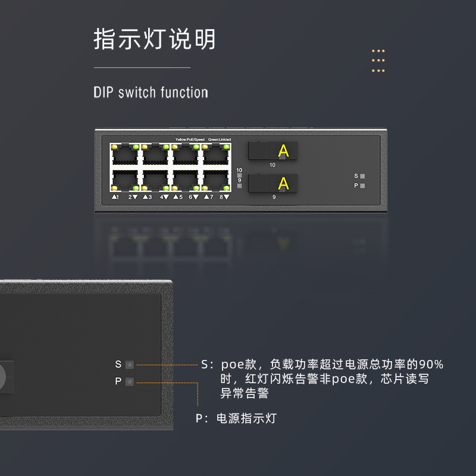Click the yellow A on fiber port 10
Viewport: 476px width, 476px height.
(x=283, y=151)
